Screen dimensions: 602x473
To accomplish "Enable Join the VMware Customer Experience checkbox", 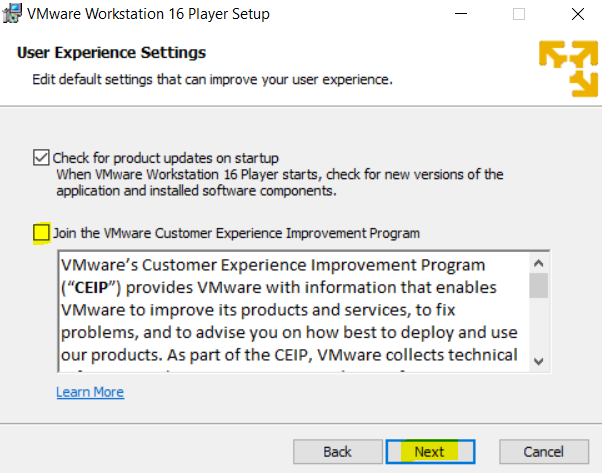I will tap(41, 233).
